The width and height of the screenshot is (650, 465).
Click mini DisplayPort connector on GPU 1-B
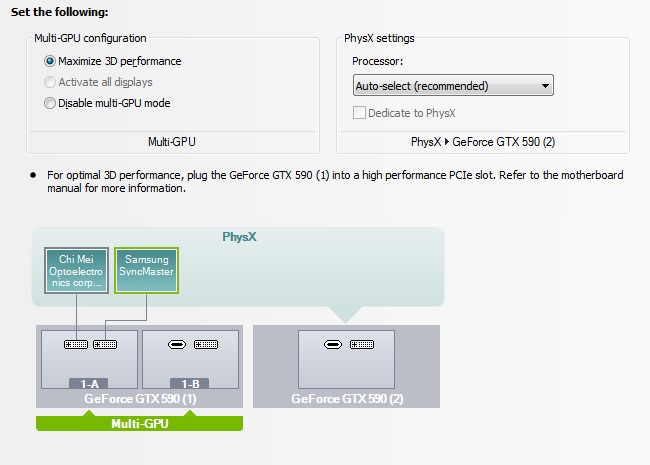point(177,344)
